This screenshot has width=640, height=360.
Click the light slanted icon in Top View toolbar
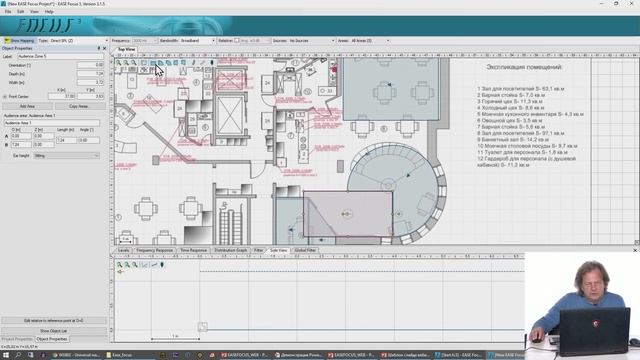[x=202, y=63]
